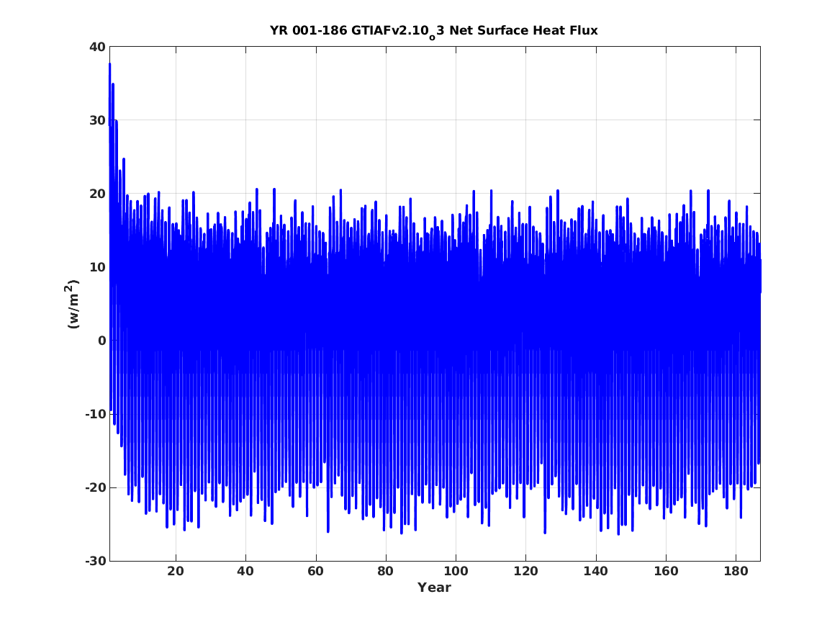Click the x-axis tick label '80'
The height and width of the screenshot is (630, 840).
[386, 571]
